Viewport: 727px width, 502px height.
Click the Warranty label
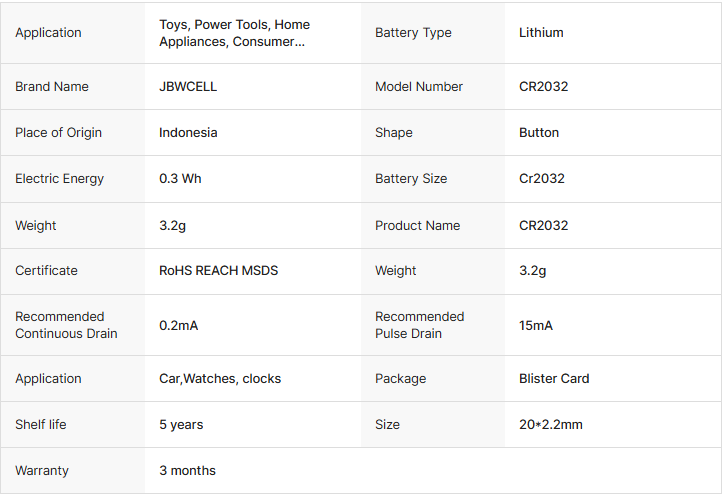(42, 471)
